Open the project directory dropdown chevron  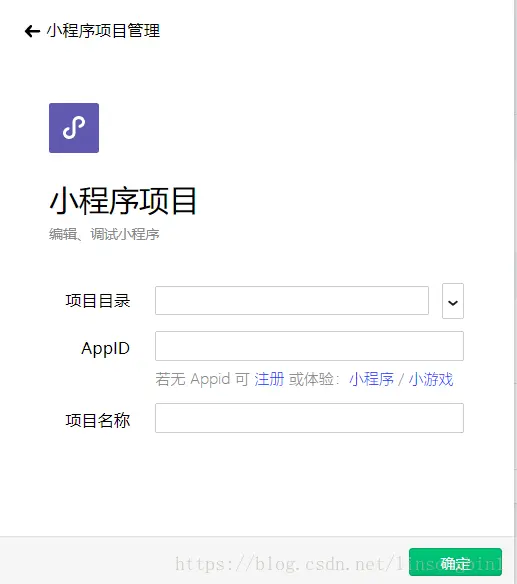point(453,301)
